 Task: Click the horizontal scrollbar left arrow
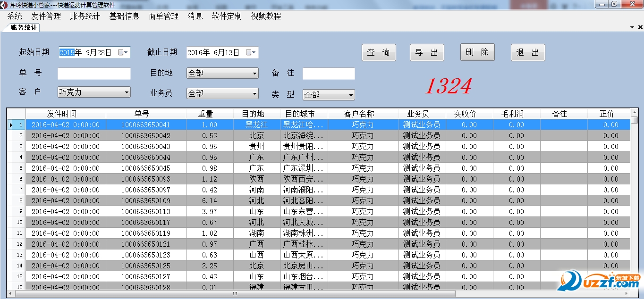(11, 294)
